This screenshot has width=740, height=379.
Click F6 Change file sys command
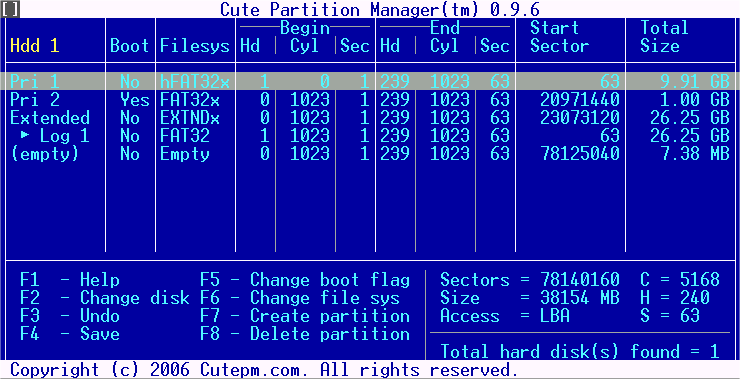(300, 298)
